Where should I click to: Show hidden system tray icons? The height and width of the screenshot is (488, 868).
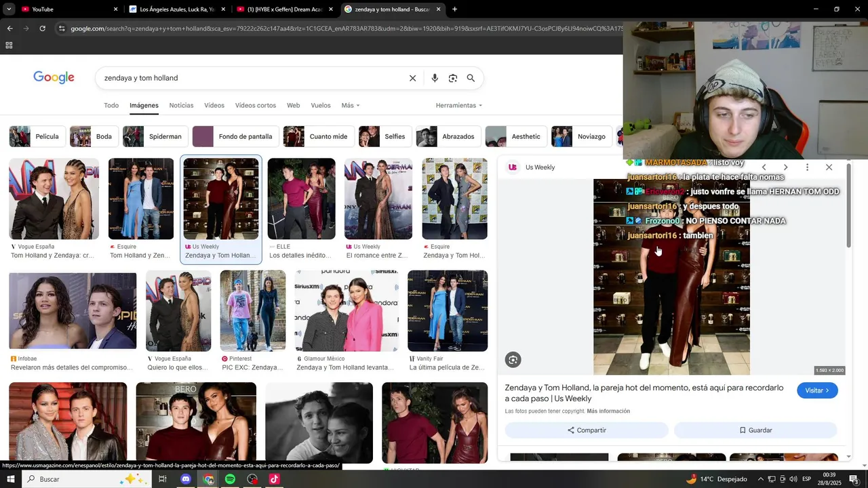click(x=760, y=479)
